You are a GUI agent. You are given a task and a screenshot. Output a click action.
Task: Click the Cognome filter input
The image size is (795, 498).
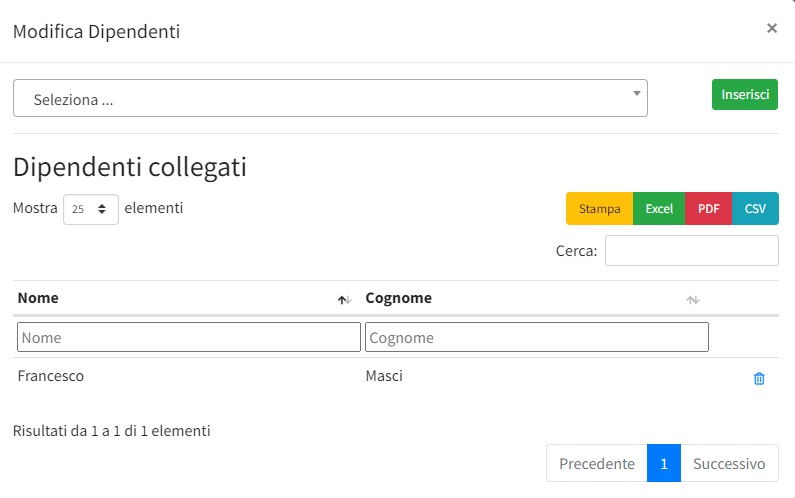click(537, 337)
